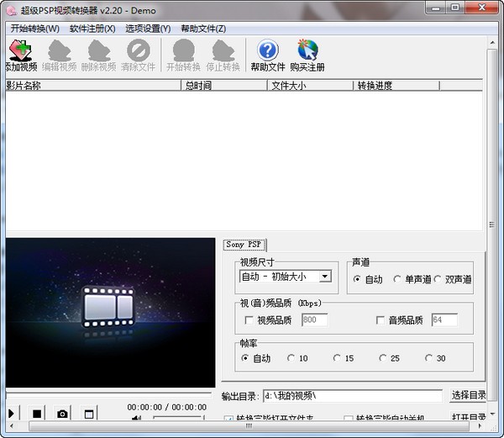This screenshot has width=504, height=438.
Task: Click the Select Directory (选择目录) button
Action: pyautogui.click(x=469, y=395)
